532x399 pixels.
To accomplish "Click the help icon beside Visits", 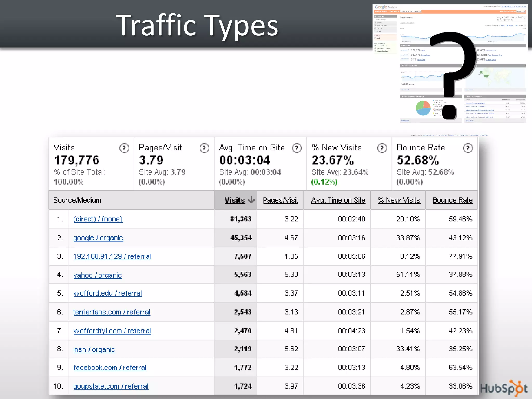I will coord(124,148).
